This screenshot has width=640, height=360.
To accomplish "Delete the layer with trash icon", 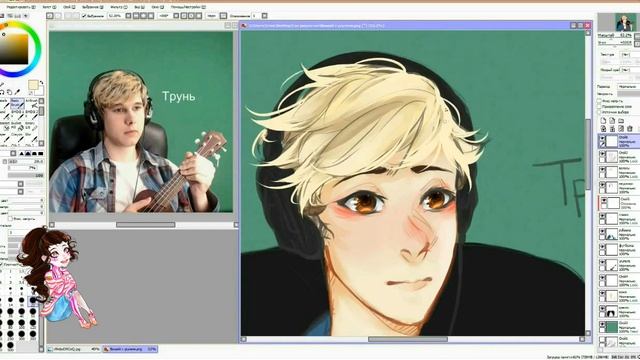I will click(x=630, y=129).
